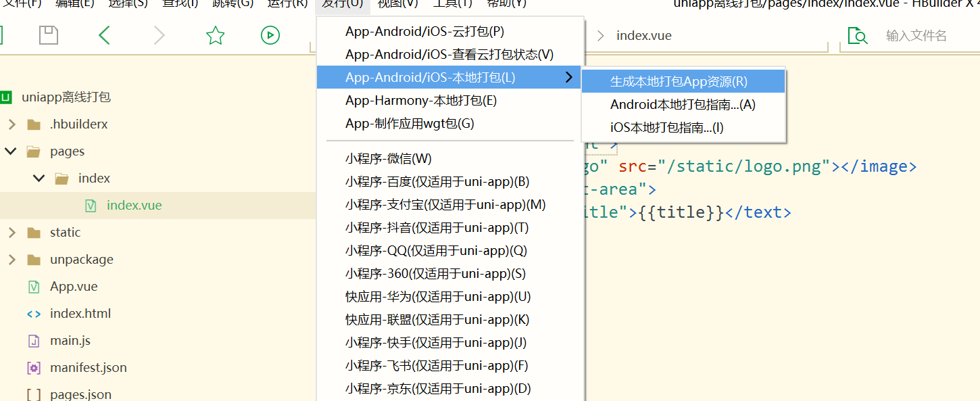
Task: Click the green Run play icon
Action: pos(270,35)
